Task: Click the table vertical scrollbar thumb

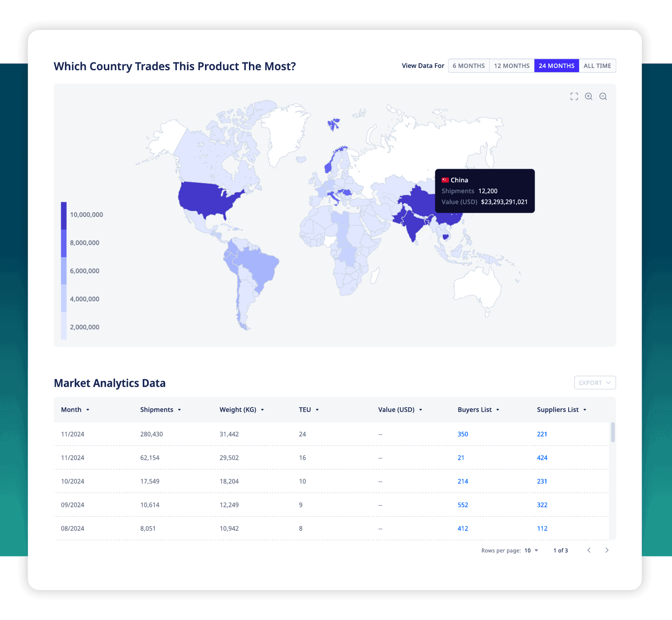Action: (613, 432)
